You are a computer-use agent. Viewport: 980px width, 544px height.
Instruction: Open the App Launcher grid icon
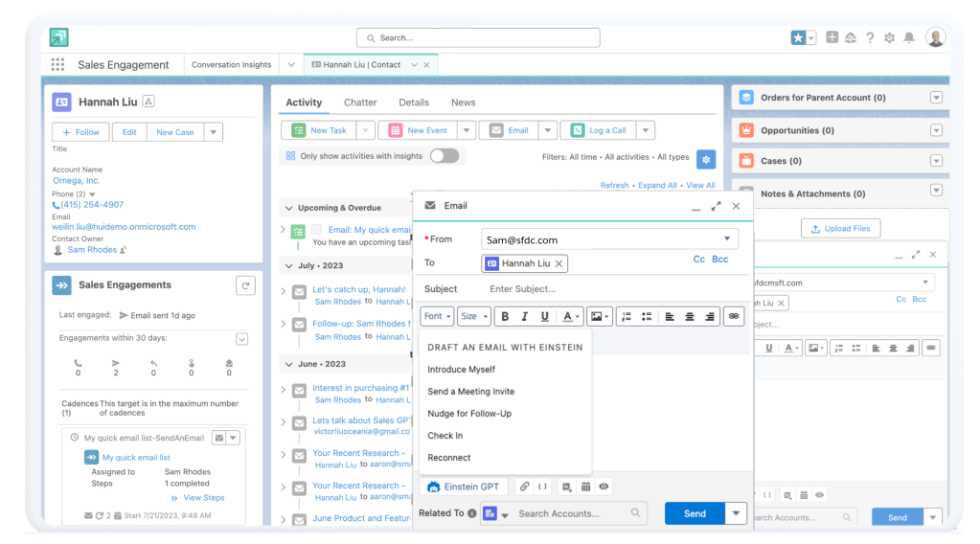pos(57,64)
